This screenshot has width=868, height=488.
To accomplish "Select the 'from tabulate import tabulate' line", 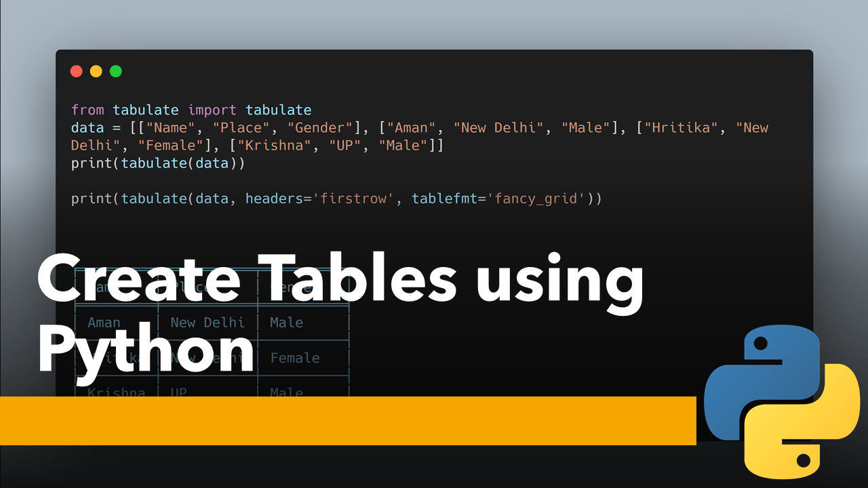I will [191, 110].
